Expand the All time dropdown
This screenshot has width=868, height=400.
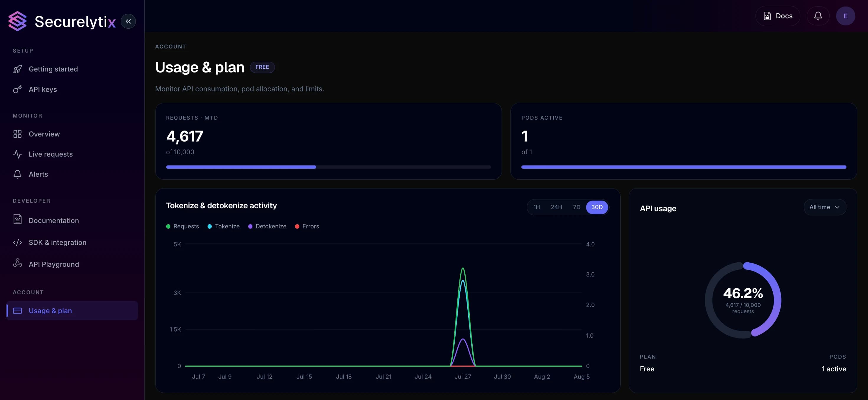pyautogui.click(x=825, y=207)
